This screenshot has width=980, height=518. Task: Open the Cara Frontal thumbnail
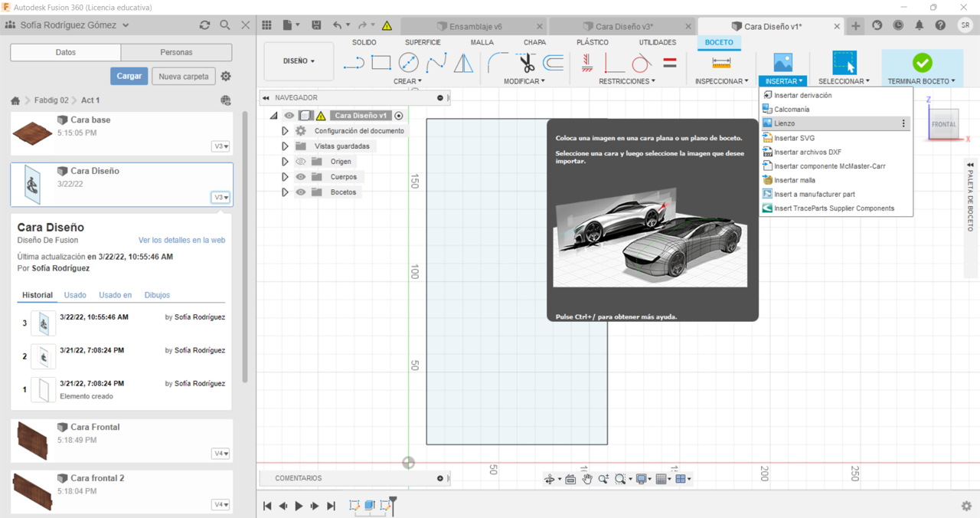(32, 441)
